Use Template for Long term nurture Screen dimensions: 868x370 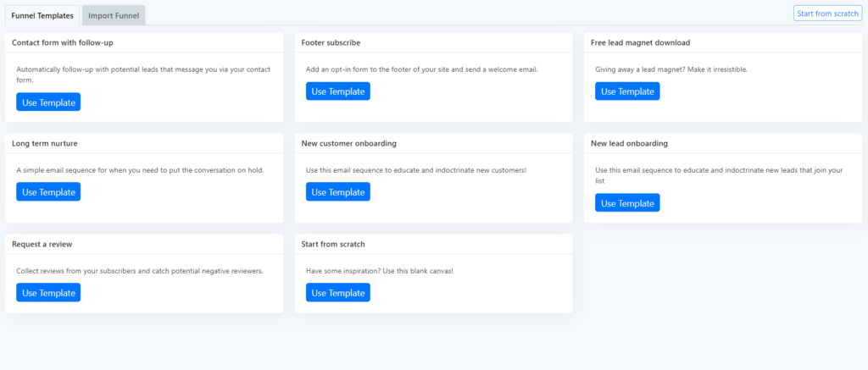(48, 192)
